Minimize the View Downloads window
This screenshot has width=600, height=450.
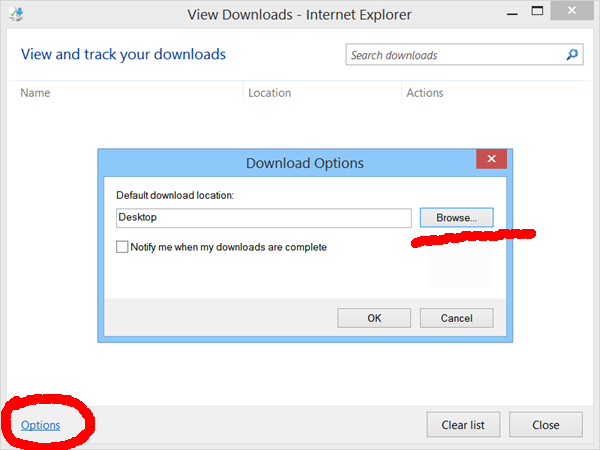512,14
